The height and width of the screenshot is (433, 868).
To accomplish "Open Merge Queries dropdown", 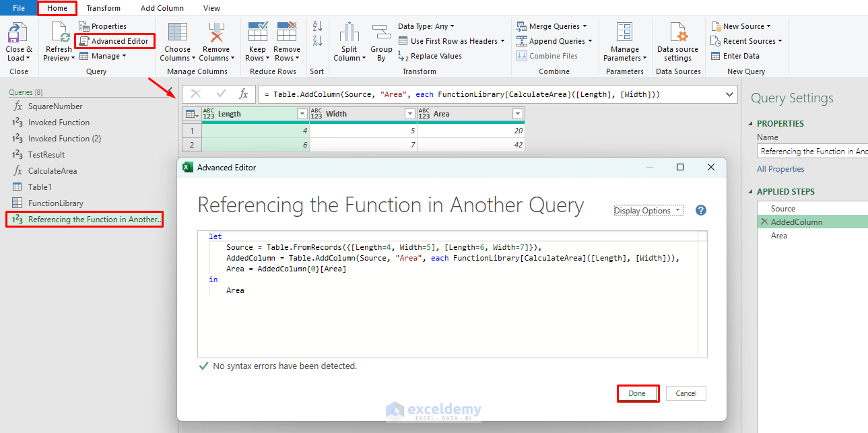I will pos(552,26).
